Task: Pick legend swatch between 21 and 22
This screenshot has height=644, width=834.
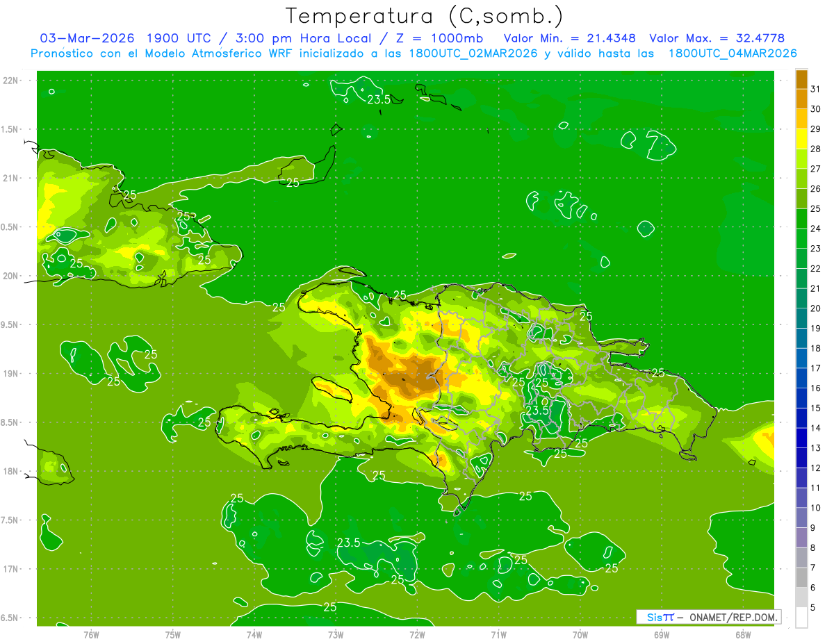Action: coord(801,278)
